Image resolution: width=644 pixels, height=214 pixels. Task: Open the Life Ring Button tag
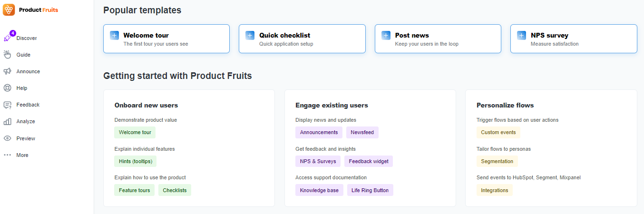pos(370,190)
